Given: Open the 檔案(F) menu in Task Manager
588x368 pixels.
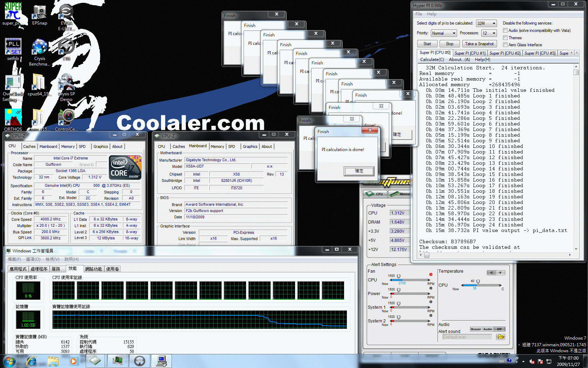Looking at the screenshot, I should tap(14, 259).
